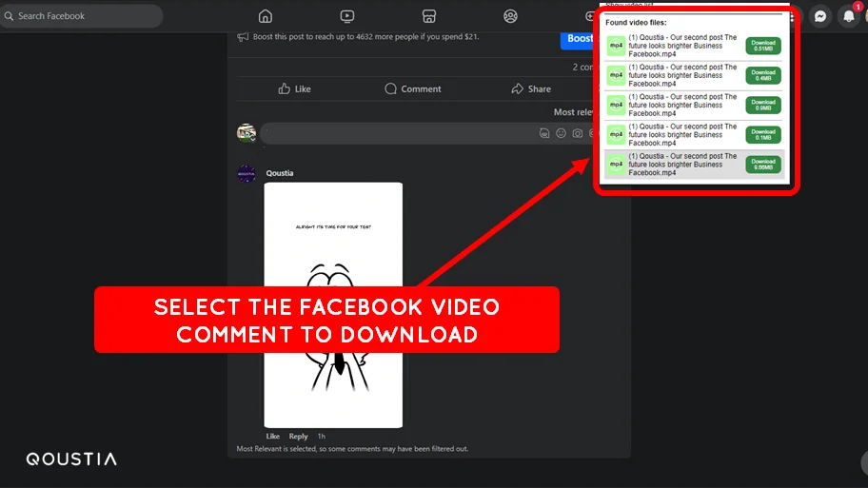The height and width of the screenshot is (488, 868).
Task: Open the Messenger icon
Action: pos(820,16)
